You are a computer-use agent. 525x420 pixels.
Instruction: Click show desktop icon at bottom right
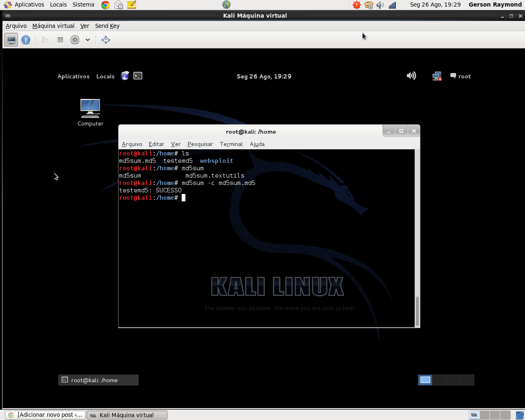[520, 415]
